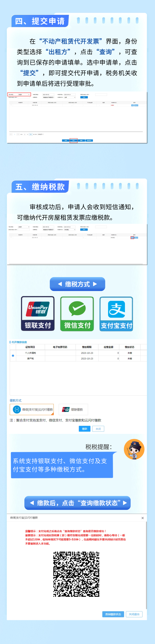Click the UnionPay logo in 银联缴款 option
Viewport: 155px width, 644px height.
pos(66,409)
